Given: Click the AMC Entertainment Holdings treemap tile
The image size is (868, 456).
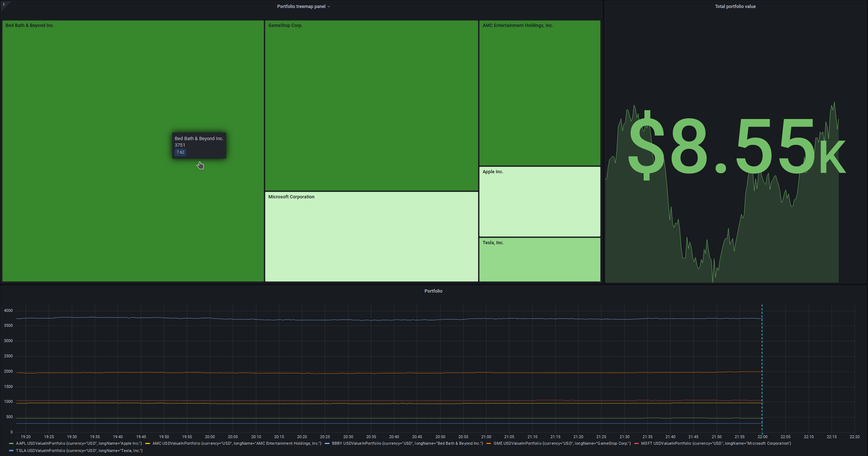Looking at the screenshot, I should (539, 91).
